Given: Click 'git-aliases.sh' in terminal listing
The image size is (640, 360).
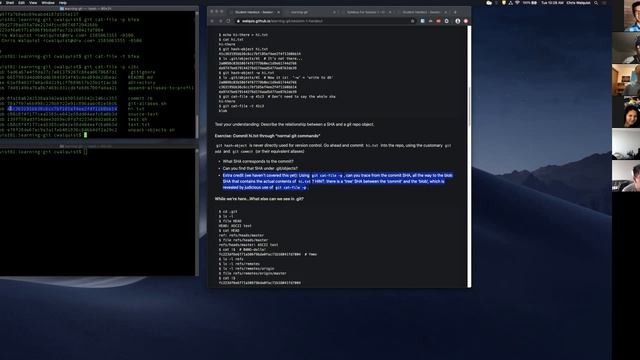Looking at the screenshot, I should tap(147, 104).
